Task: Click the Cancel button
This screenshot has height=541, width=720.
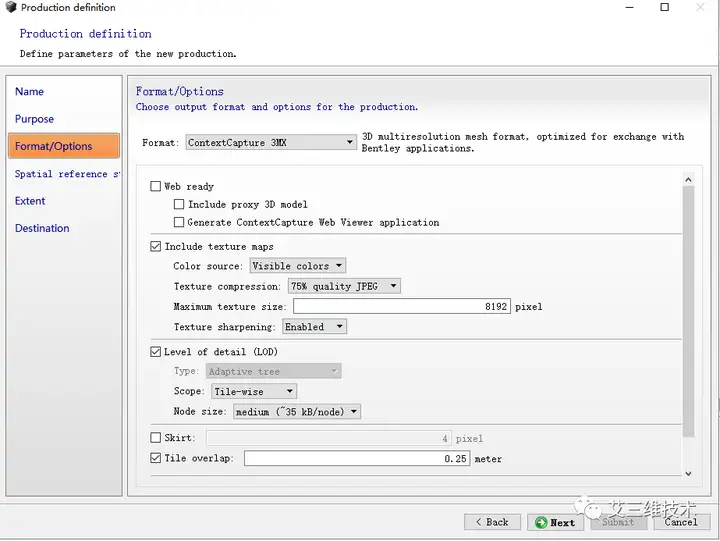Action: 681,522
